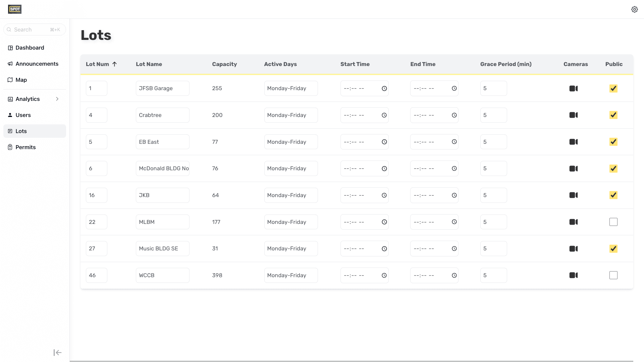Click the Capacity column header
644x362 pixels.
pos(224,64)
